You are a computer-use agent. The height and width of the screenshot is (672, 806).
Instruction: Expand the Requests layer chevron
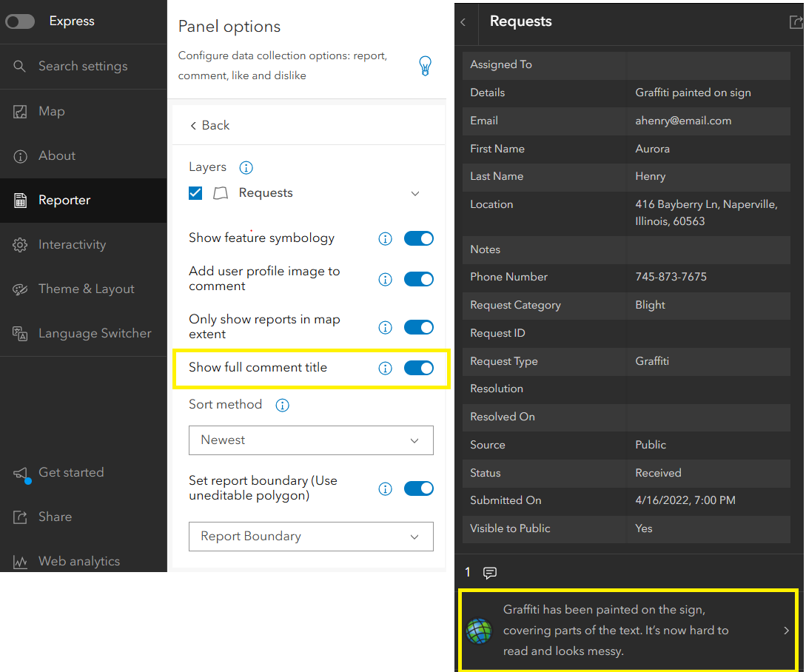tap(415, 194)
